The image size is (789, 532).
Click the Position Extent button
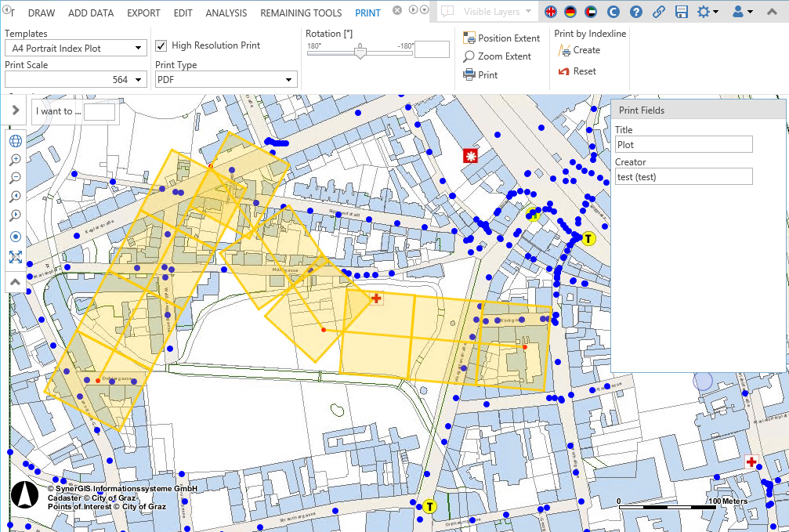(x=501, y=38)
